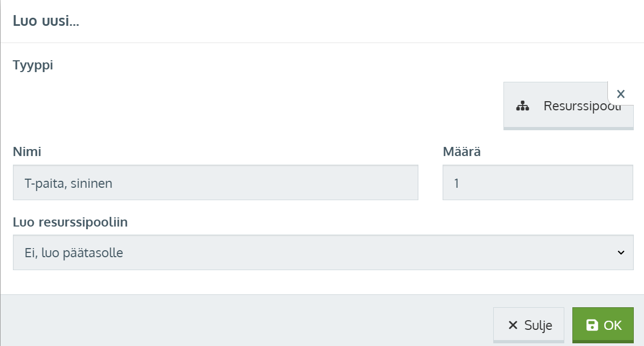Viewport: 644px width, 346px height.
Task: Click the value 1 in Määrä
Action: tap(457, 183)
